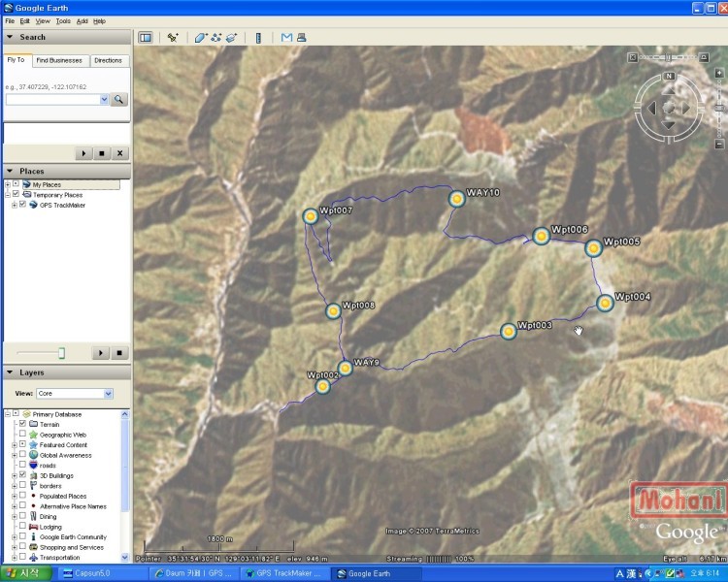The height and width of the screenshot is (582, 728).
Task: Select the Add Polygon toolbar icon
Action: [200, 38]
